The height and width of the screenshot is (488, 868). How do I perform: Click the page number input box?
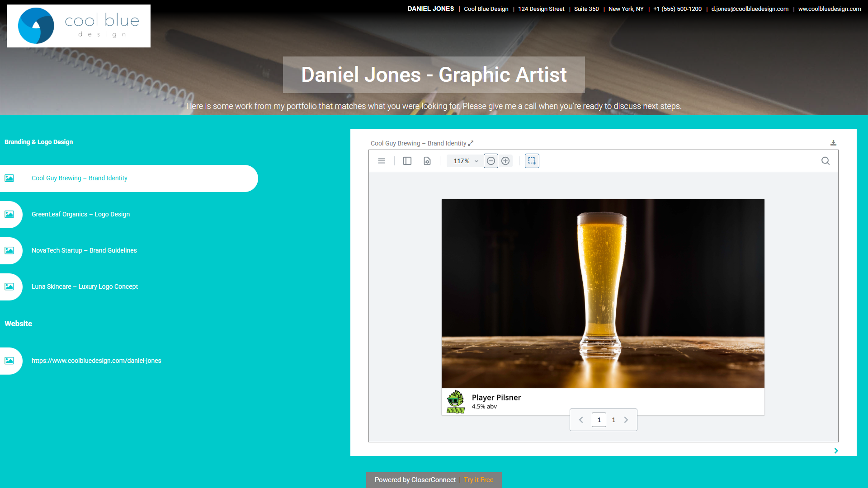tap(599, 420)
